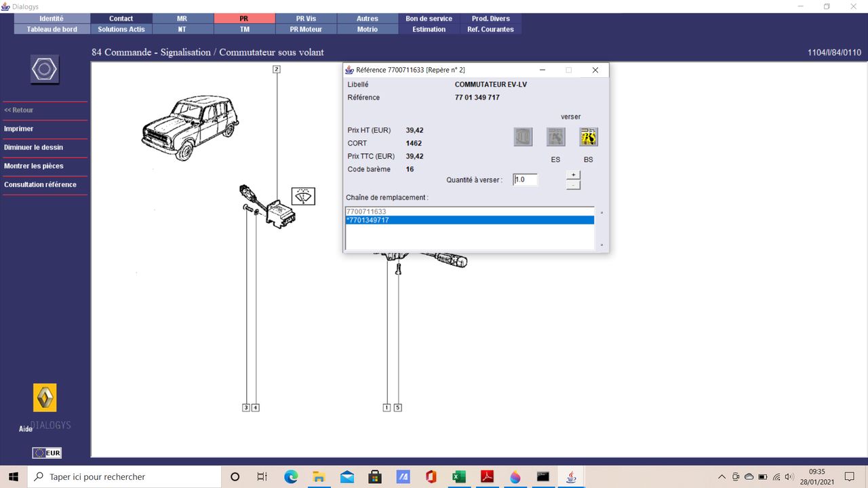Select part marker number 2 in drawing

click(x=277, y=69)
